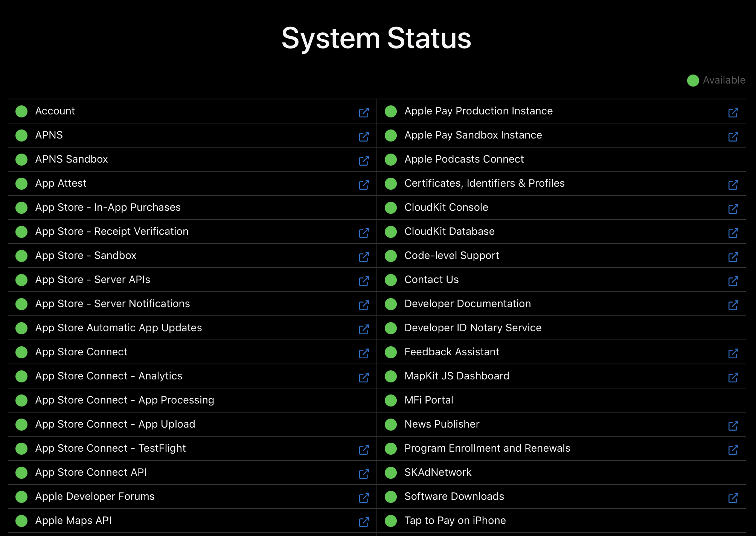This screenshot has width=756, height=536.
Task: Open external link for App Store - Server APIs
Action: click(x=364, y=281)
